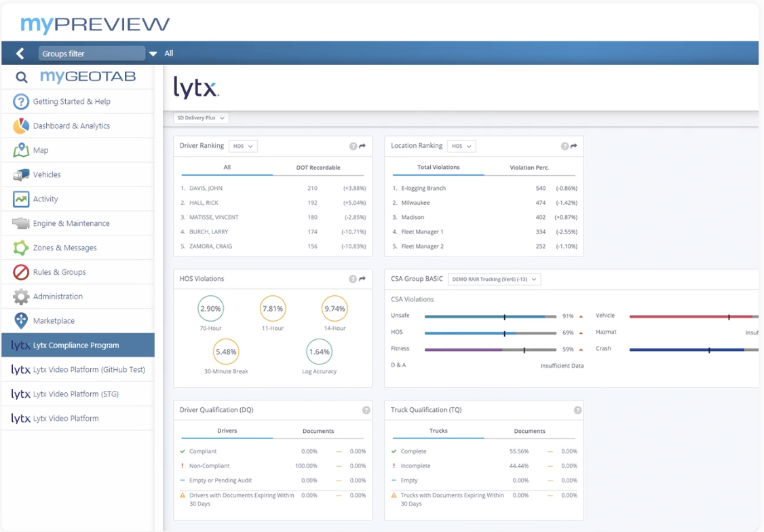The height and width of the screenshot is (532, 764).
Task: Open the Groups filter dropdown
Action: pos(153,54)
